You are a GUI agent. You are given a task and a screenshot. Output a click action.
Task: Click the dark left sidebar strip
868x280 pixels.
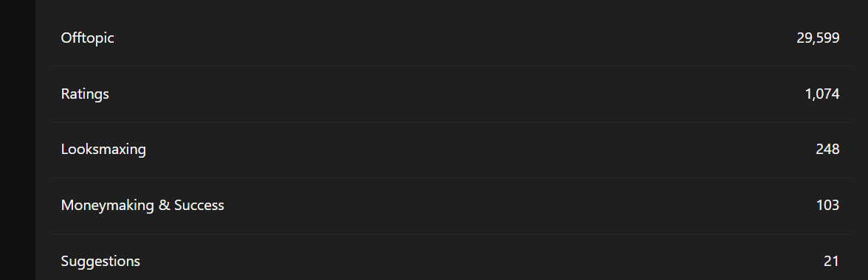point(18,140)
